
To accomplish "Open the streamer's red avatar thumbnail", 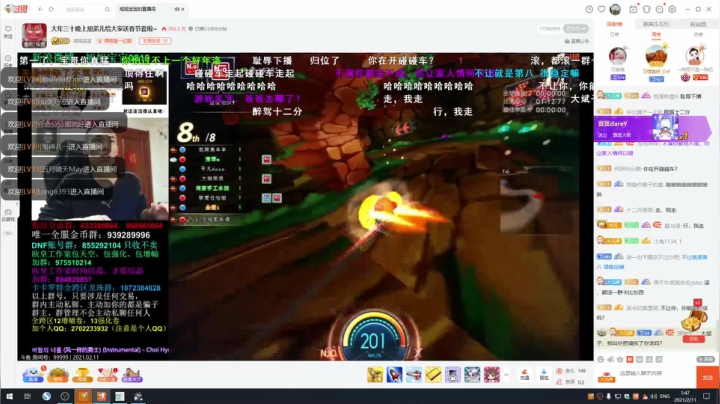I will pyautogui.click(x=34, y=35).
